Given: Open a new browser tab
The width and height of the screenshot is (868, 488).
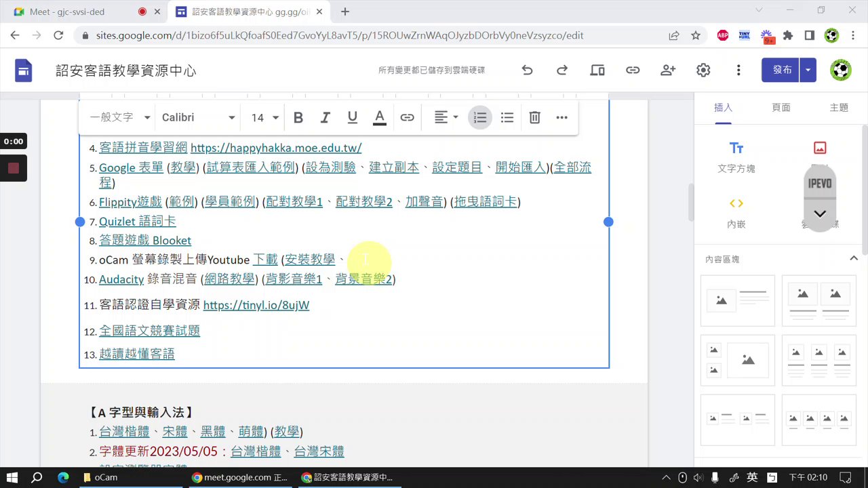Looking at the screenshot, I should pyautogui.click(x=345, y=12).
